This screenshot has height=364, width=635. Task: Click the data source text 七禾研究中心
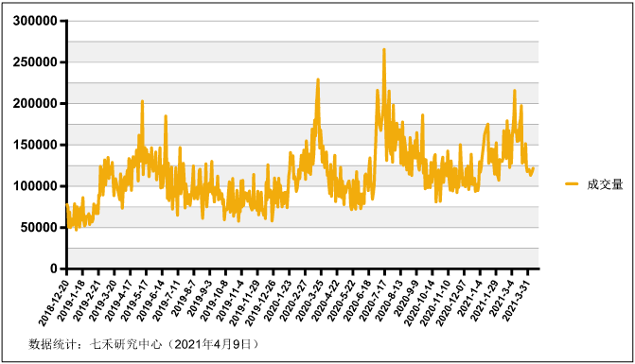[126, 344]
